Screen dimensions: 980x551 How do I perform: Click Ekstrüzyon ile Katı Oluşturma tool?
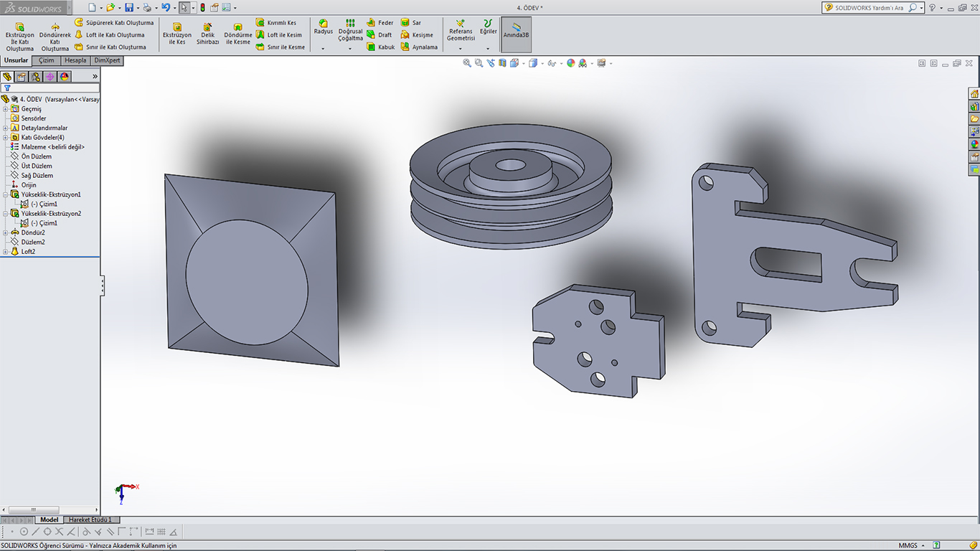[20, 36]
